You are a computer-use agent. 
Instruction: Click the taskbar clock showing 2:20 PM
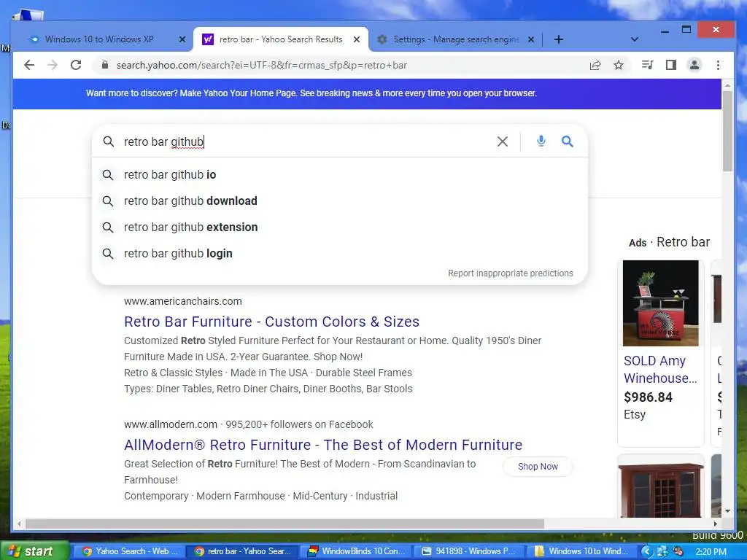tap(711, 552)
